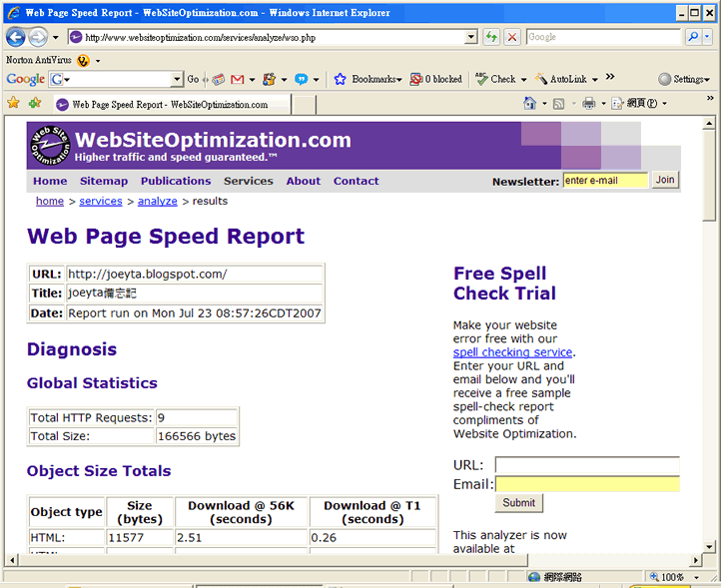Select the 166566 bytes total size value
721x588 pixels.
tap(197, 436)
